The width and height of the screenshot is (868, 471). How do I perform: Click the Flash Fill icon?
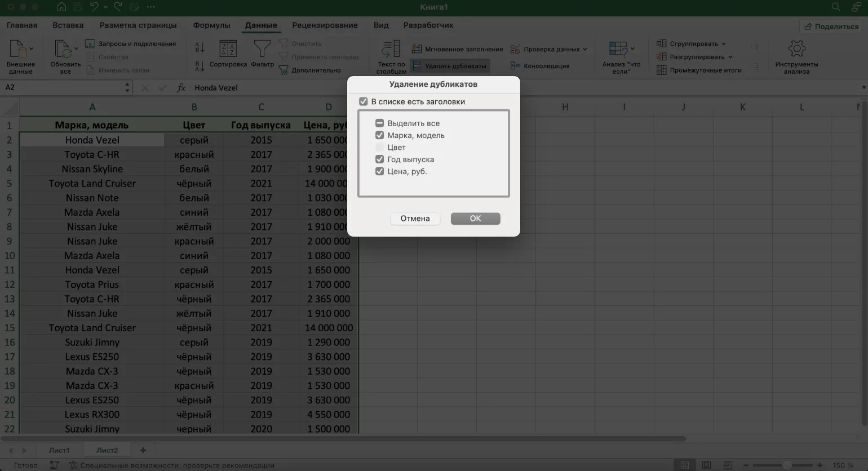pos(417,49)
